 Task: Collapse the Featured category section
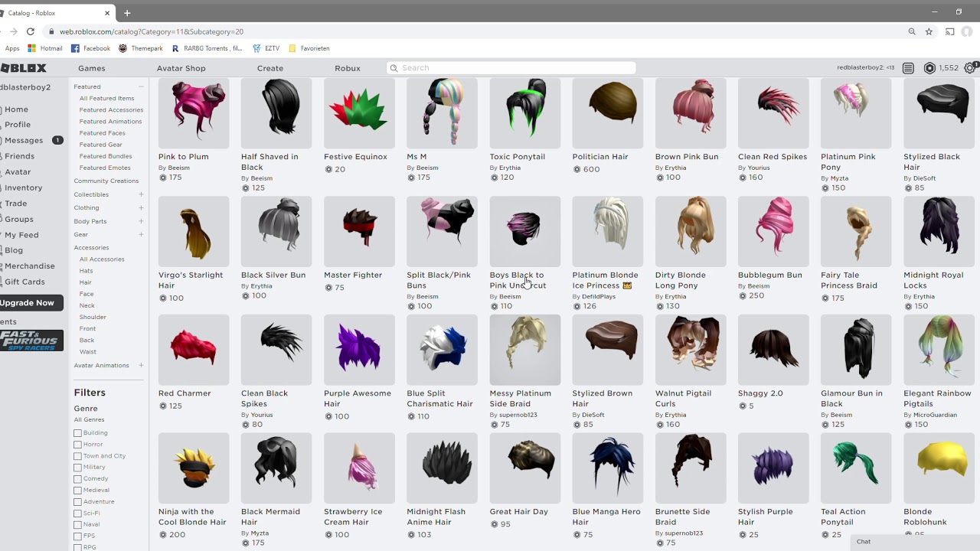click(x=141, y=86)
